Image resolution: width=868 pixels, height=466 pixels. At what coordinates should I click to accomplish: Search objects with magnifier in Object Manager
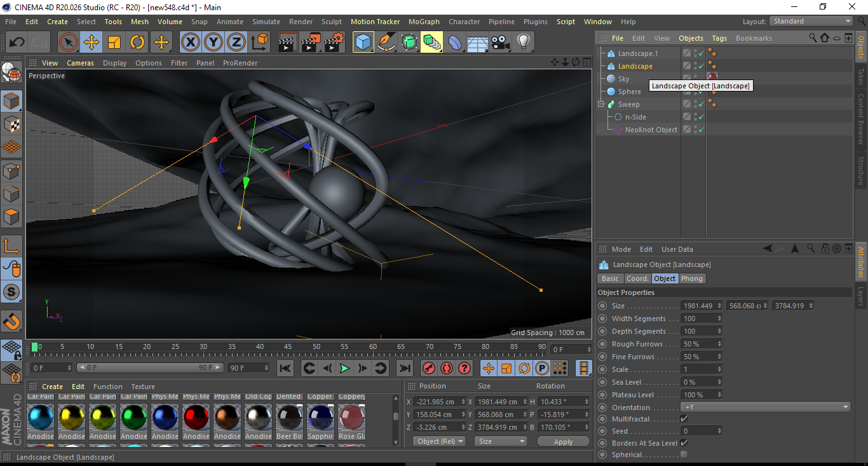(813, 38)
